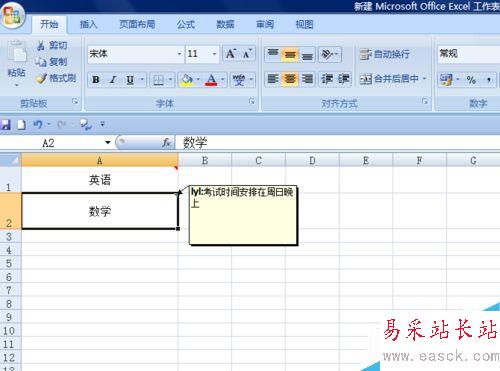Open the alignment 对齐方式 dialog launcher
The width and height of the screenshot is (500, 371).
425,101
